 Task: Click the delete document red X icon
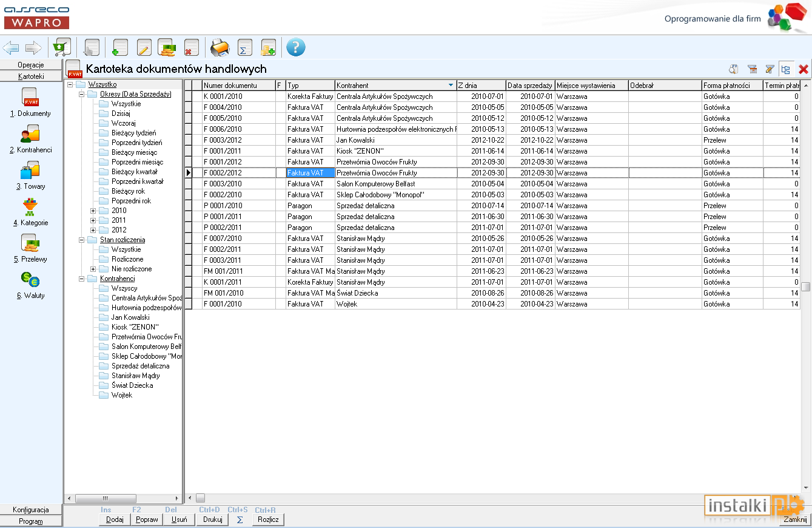pyautogui.click(x=191, y=47)
